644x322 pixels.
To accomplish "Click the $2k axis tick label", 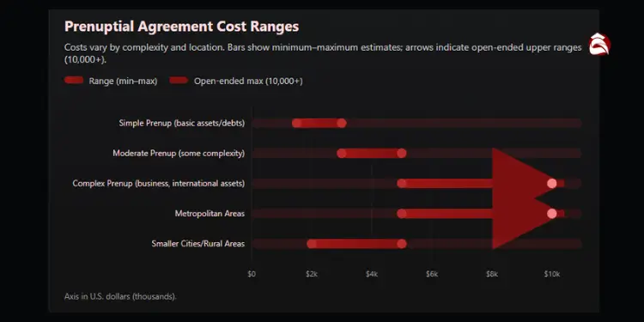I will click(x=312, y=275).
